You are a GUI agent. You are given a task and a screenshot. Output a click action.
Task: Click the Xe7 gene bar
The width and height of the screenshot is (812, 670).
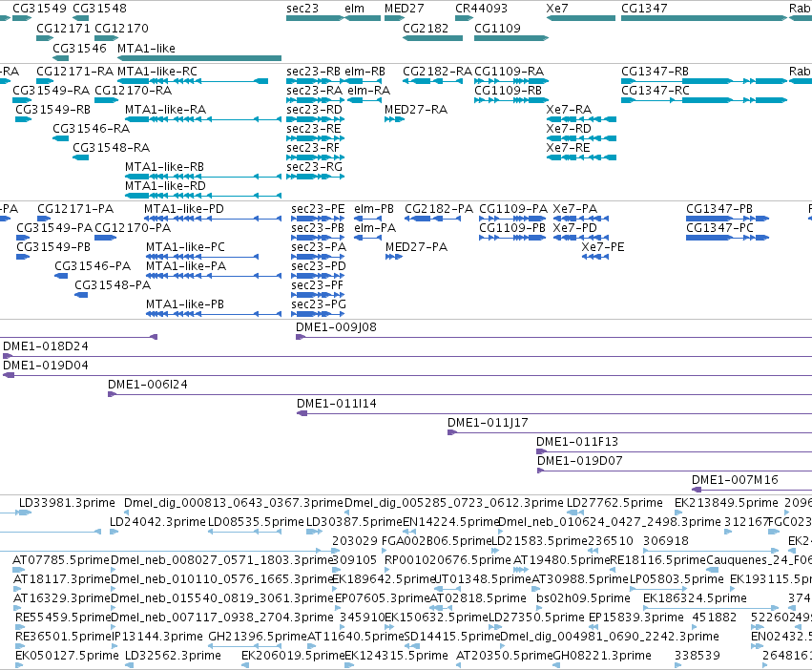581,18
